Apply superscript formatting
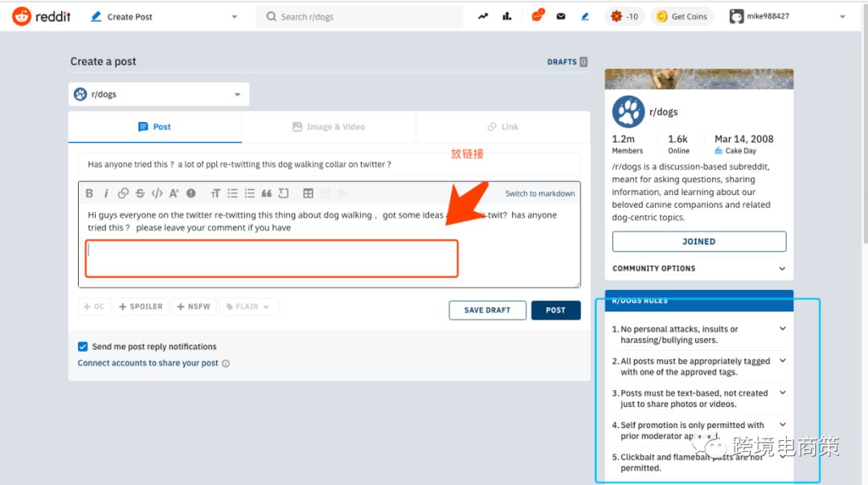Screen dimensions: 868x485 pyautogui.click(x=174, y=193)
